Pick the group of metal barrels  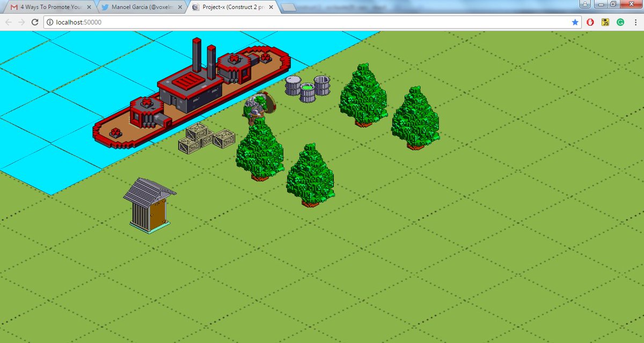click(x=308, y=88)
